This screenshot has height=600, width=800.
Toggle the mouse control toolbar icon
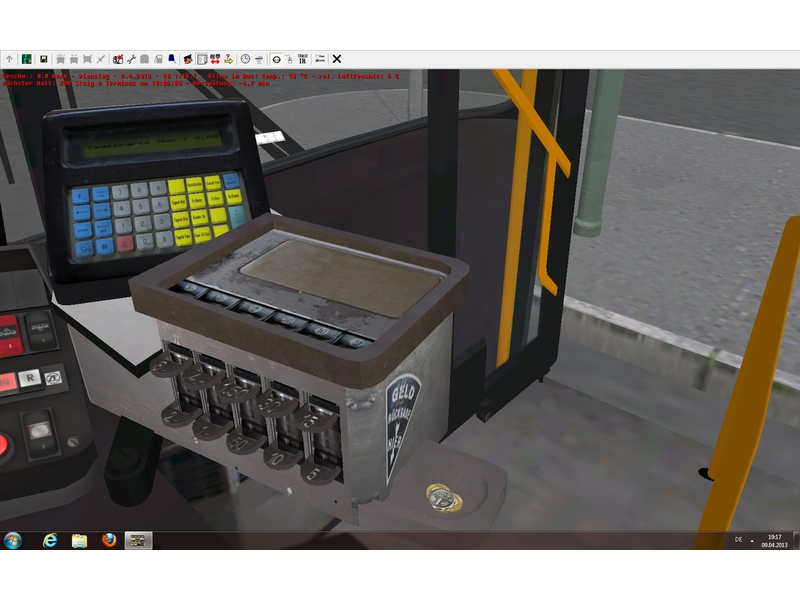click(289, 59)
